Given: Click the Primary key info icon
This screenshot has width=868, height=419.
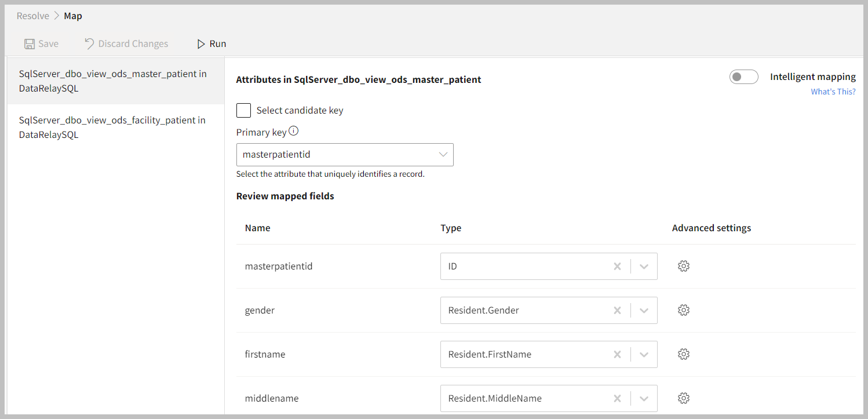Looking at the screenshot, I should tap(294, 132).
